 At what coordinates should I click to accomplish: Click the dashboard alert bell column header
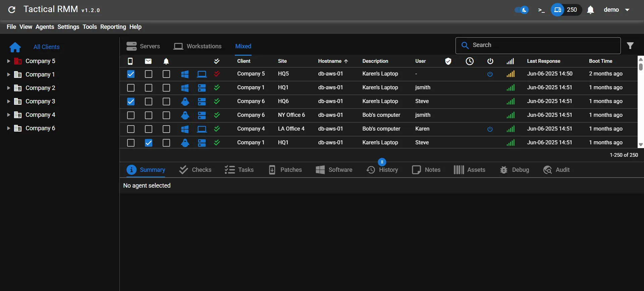tap(166, 61)
